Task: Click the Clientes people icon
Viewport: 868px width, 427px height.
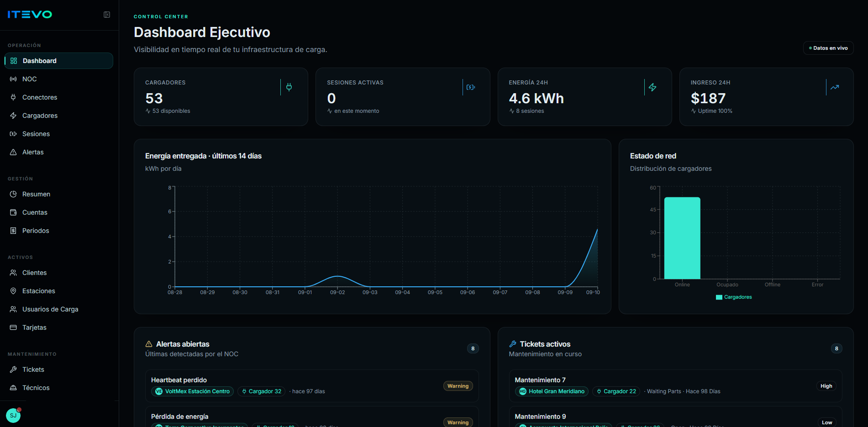Action: pyautogui.click(x=13, y=273)
